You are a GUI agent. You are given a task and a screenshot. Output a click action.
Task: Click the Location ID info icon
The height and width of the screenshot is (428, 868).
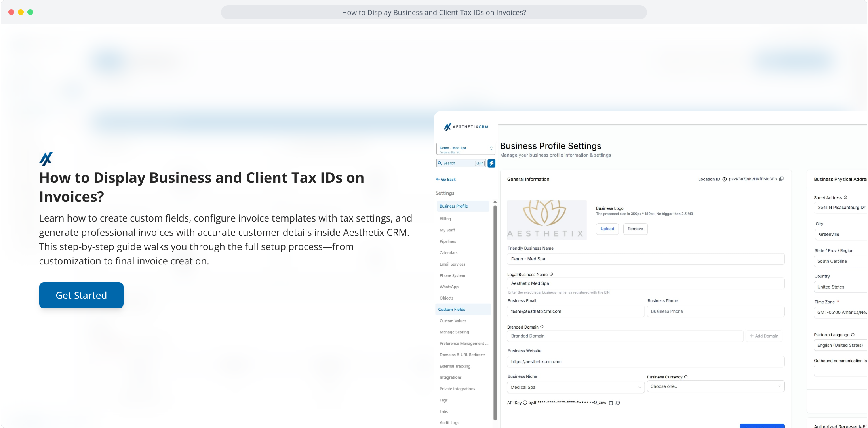[x=724, y=179]
